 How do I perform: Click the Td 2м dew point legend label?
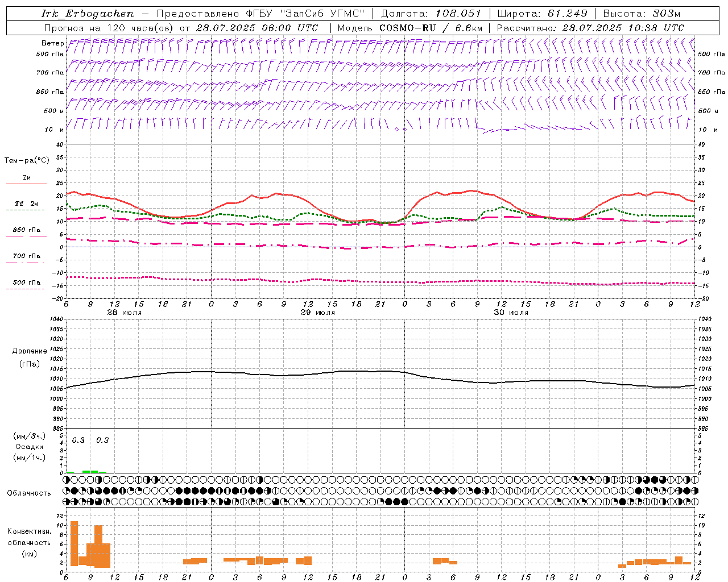point(27,203)
